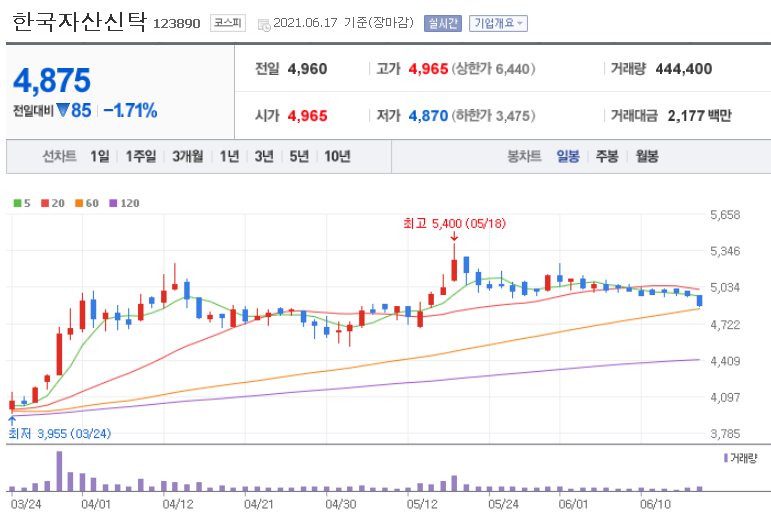Select the 3개월 line chart tab

187,156
